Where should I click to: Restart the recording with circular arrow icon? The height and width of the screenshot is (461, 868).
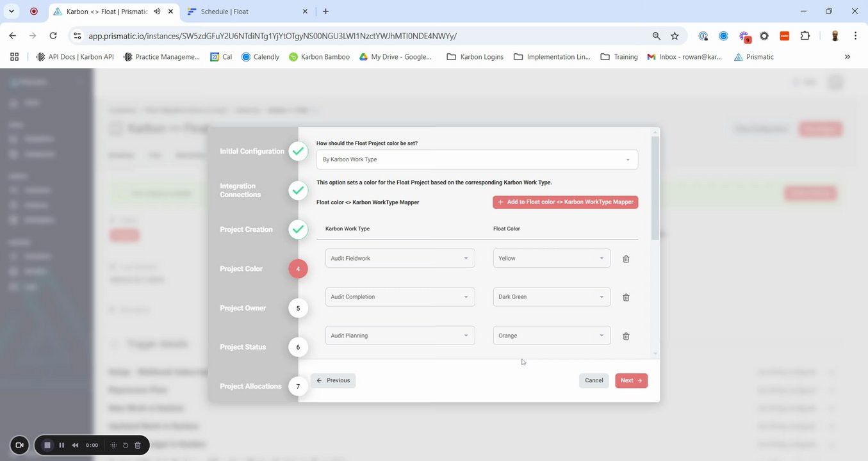pyautogui.click(x=126, y=445)
